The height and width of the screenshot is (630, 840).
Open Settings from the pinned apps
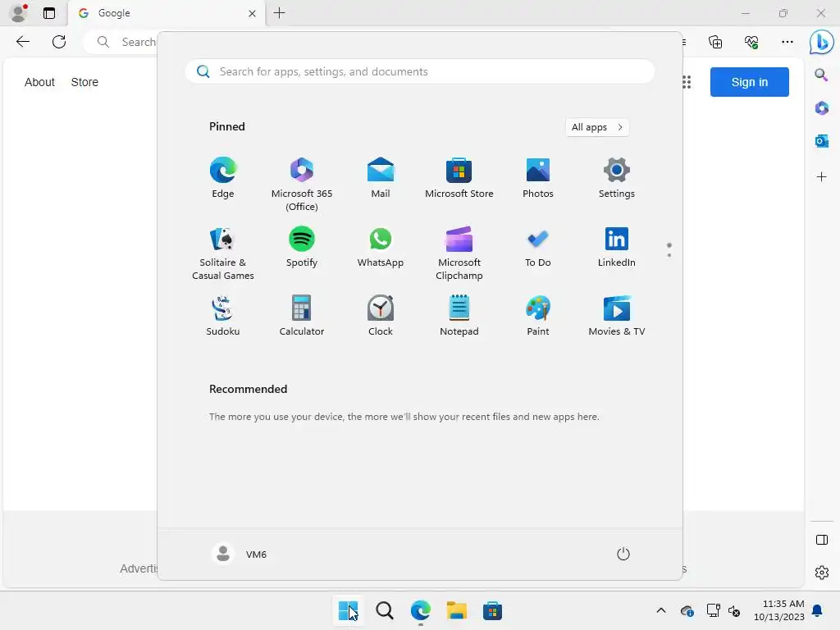[x=617, y=178]
